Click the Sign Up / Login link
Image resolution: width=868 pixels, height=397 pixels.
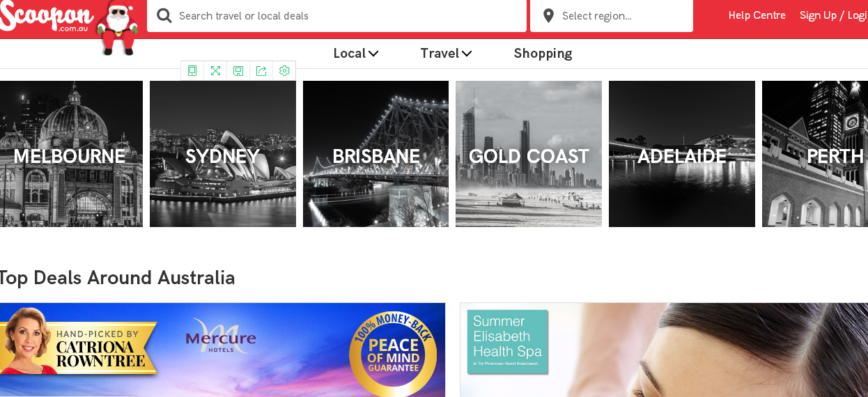click(x=834, y=15)
